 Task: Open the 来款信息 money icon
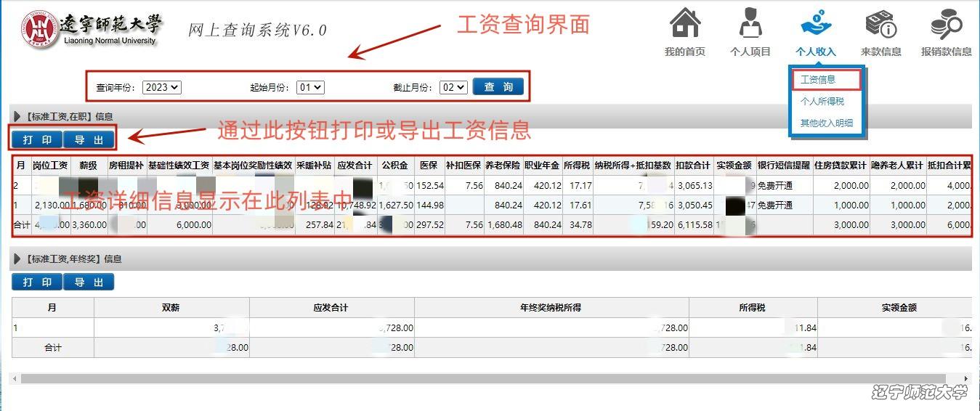[x=880, y=25]
